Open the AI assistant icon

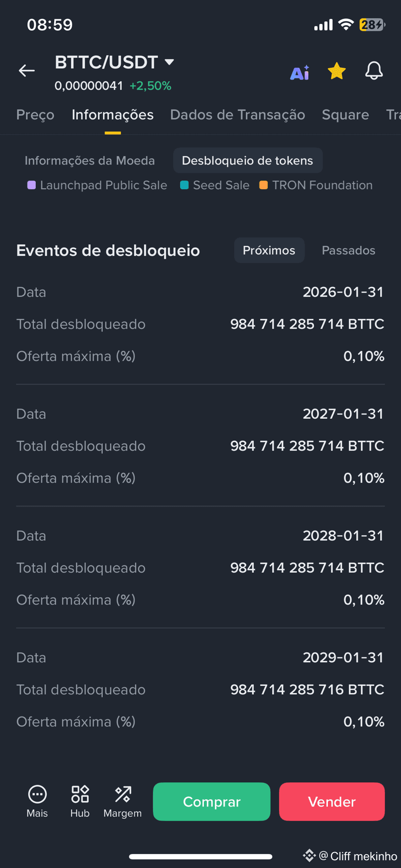coord(299,72)
